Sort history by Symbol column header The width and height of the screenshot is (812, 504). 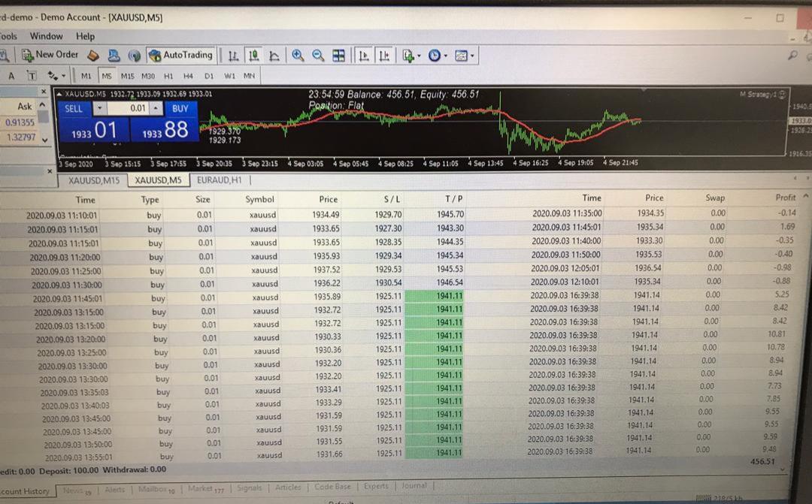click(x=259, y=199)
